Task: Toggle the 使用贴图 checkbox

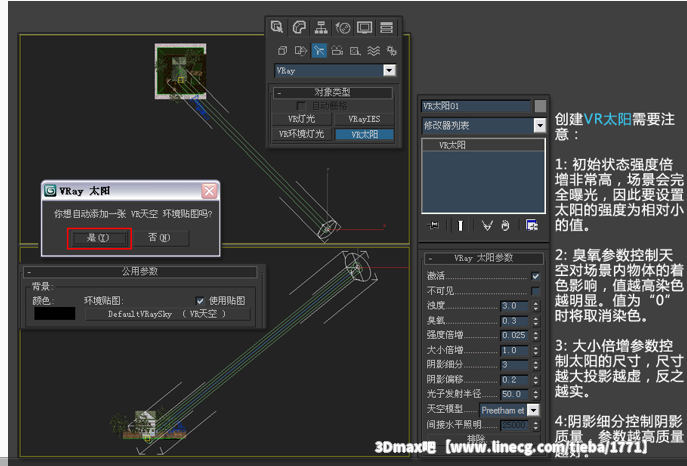Action: tap(200, 301)
